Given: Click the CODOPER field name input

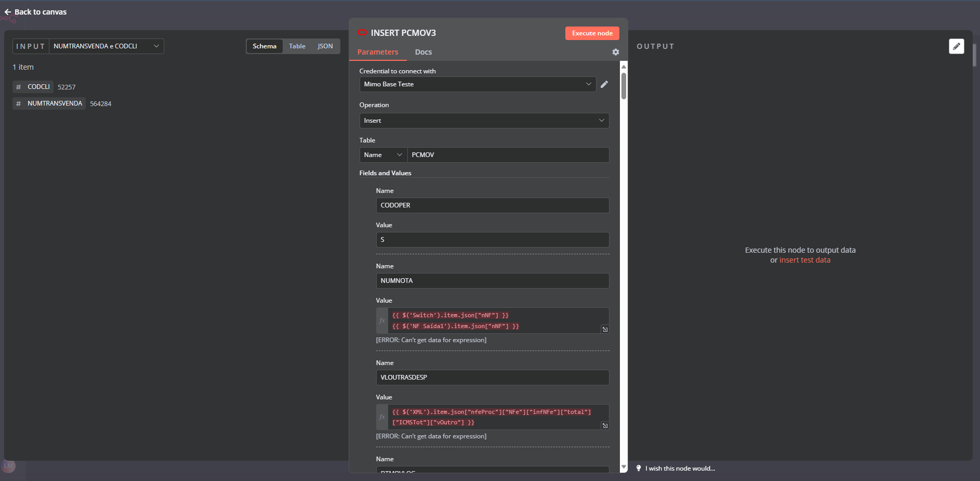Looking at the screenshot, I should click(492, 205).
